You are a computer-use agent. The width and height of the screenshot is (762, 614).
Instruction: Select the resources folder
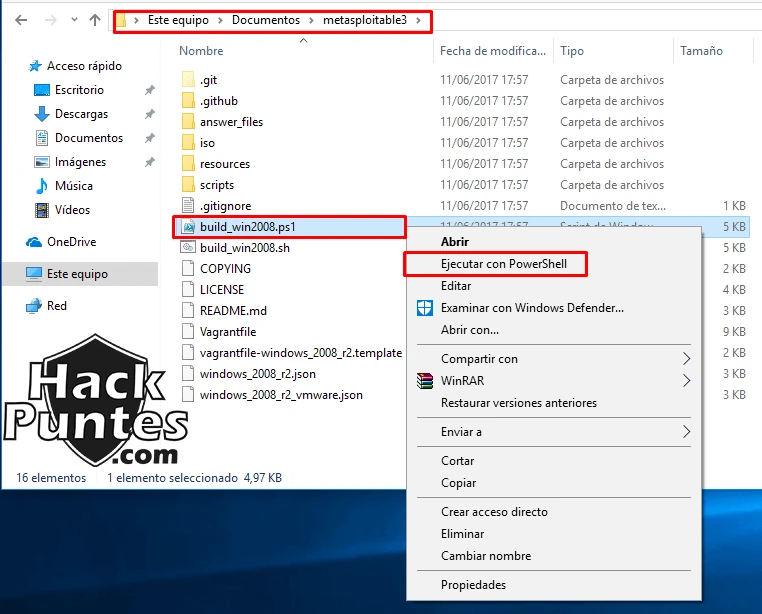coord(225,164)
